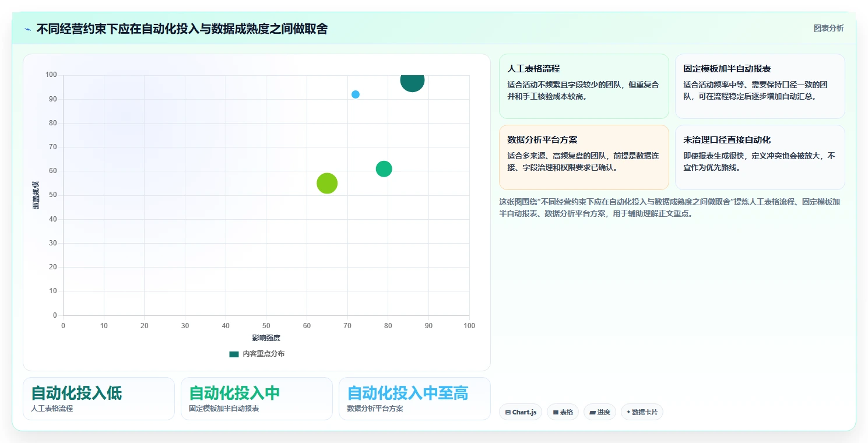Click the lightning icon beside the header title
The height and width of the screenshot is (443, 868).
[28, 29]
